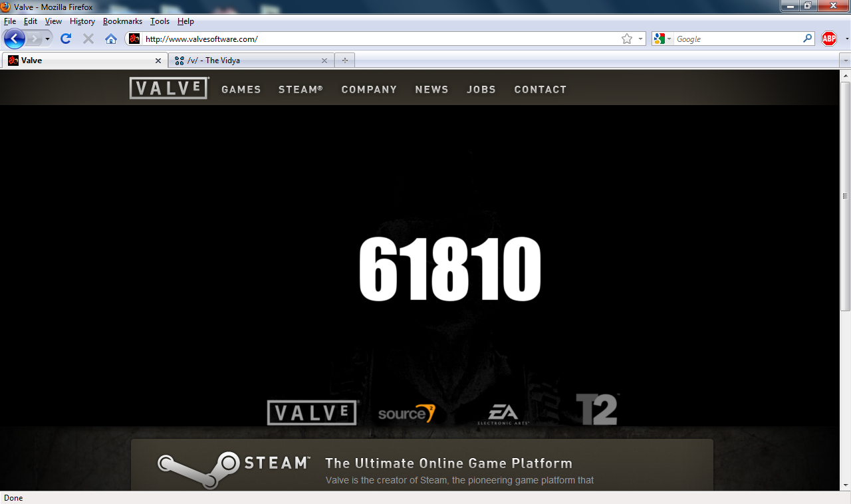The image size is (851, 504).
Task: Switch to the /v/ - The Vidya tab
Action: point(246,61)
